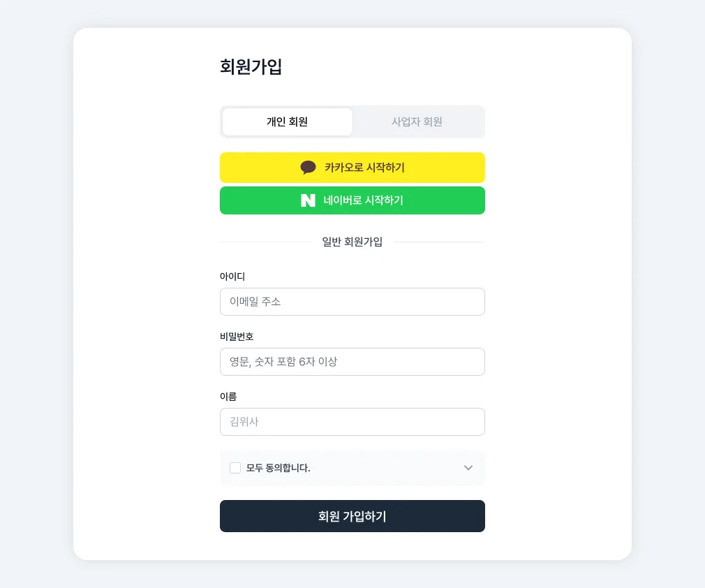Click the name field showing 김위사

point(352,422)
